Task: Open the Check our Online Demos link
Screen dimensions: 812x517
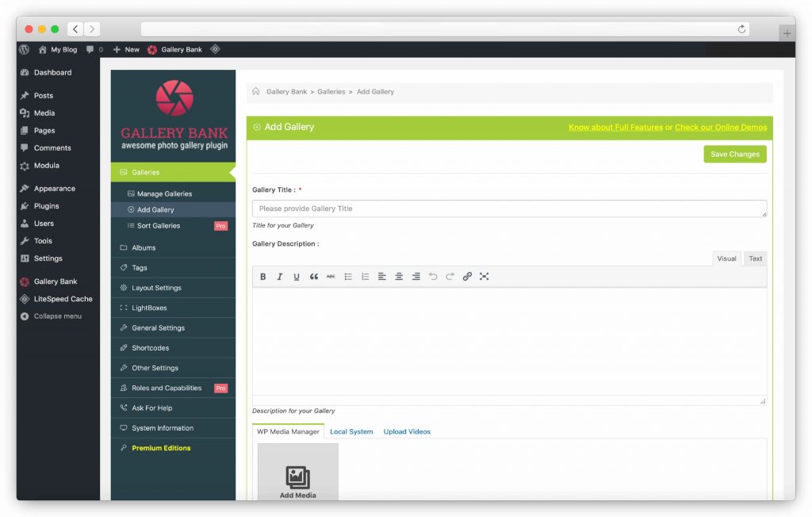Action: coord(722,126)
